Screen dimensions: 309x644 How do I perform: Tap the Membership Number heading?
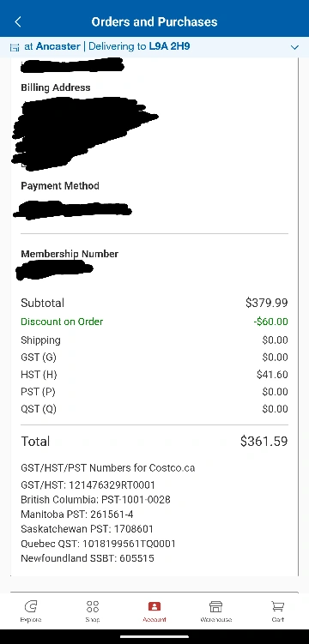tap(70, 254)
